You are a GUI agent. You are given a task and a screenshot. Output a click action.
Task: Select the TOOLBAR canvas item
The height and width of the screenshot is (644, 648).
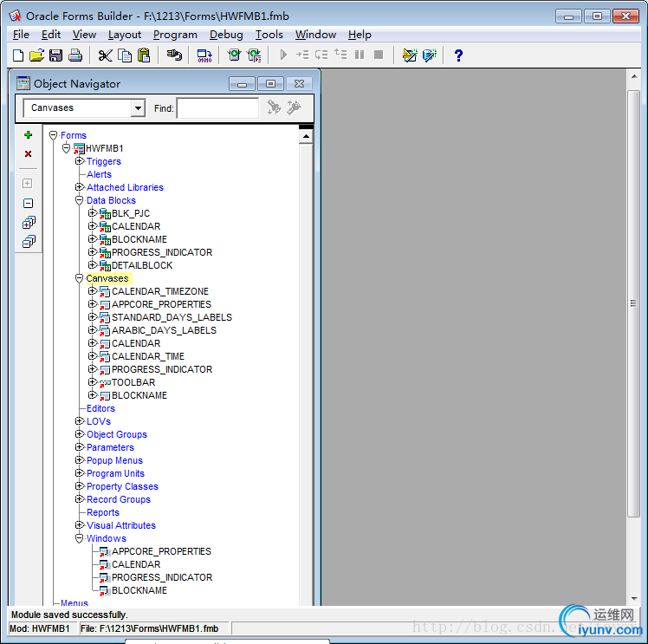coord(133,382)
